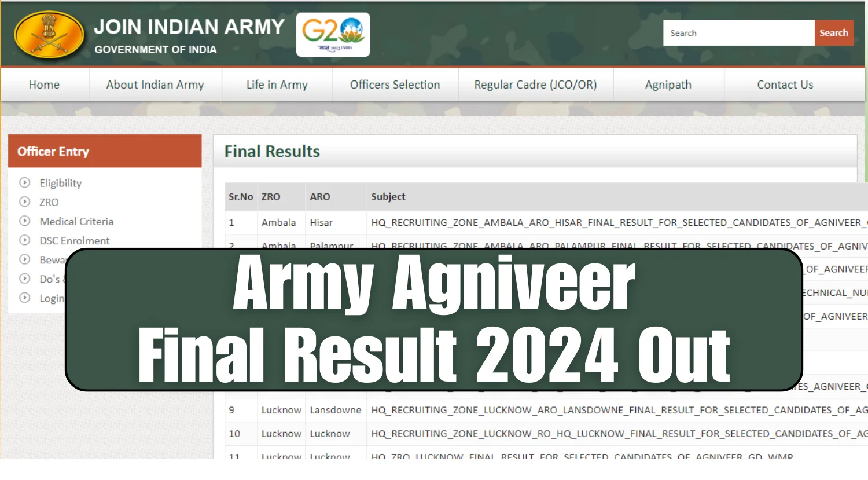Click the Indian Army emblem logo

(49, 35)
